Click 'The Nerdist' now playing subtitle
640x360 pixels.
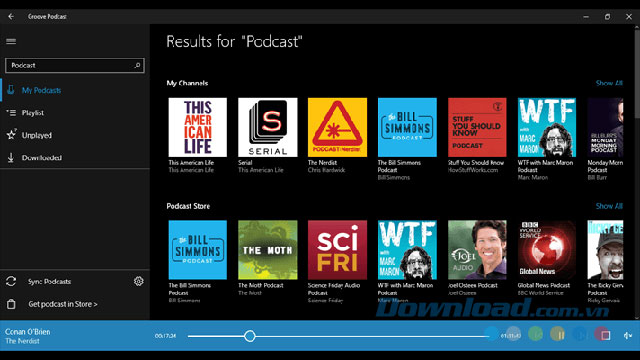tap(22, 341)
